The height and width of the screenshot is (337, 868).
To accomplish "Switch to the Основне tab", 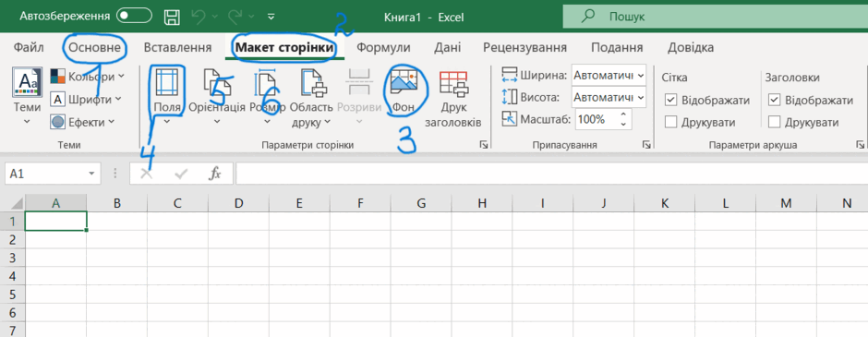I will tap(95, 48).
